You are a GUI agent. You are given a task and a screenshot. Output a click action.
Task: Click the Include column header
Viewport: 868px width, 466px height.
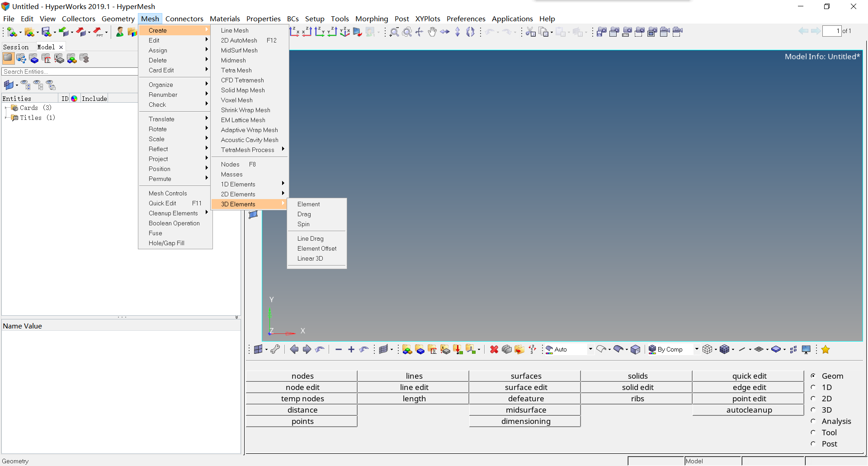[94, 99]
